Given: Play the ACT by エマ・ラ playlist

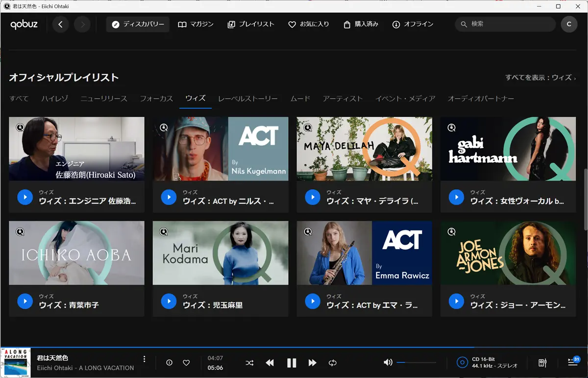Looking at the screenshot, I should (x=313, y=301).
